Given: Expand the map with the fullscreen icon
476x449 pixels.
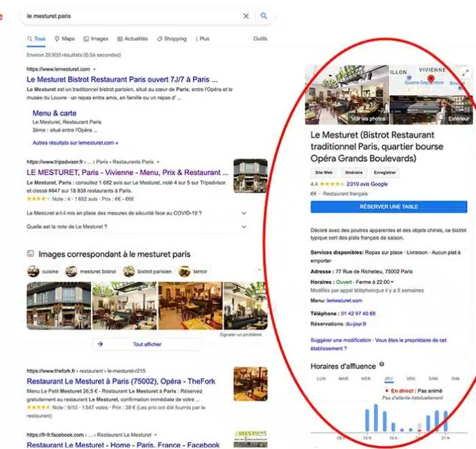Looking at the screenshot, I should point(465,73).
